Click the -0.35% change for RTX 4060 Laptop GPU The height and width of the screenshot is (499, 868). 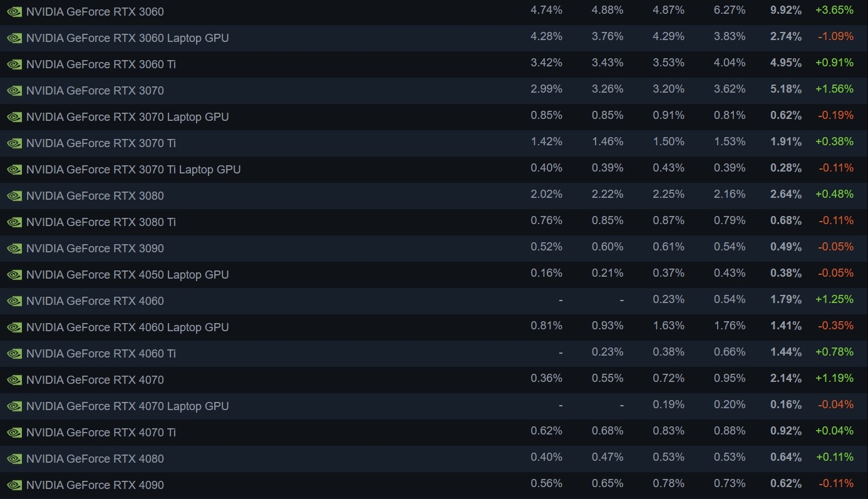click(x=835, y=326)
